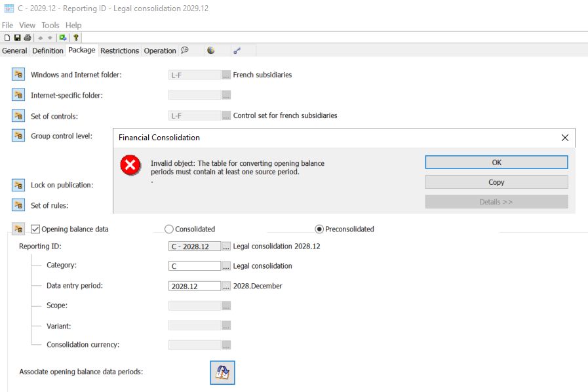The width and height of the screenshot is (588, 392).
Task: Click icon beside Windows and Internet folder
Action: [x=18, y=74]
